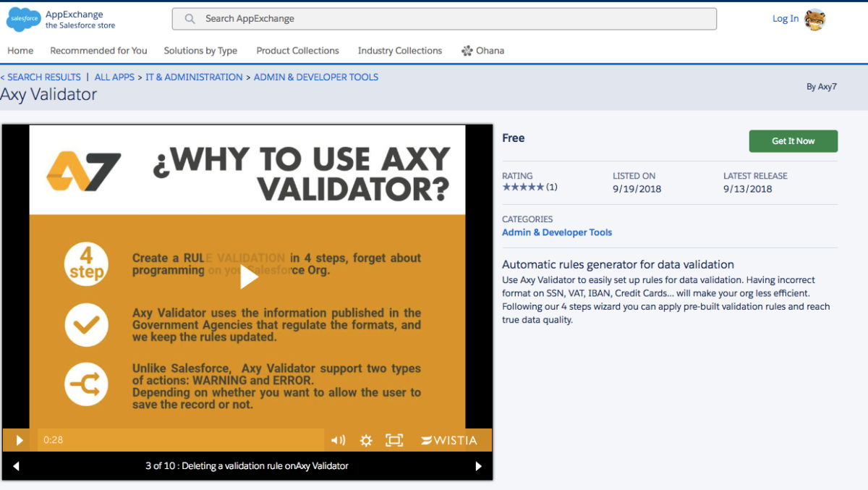Click the Wistia logo
The image size is (868, 490).
(x=449, y=440)
